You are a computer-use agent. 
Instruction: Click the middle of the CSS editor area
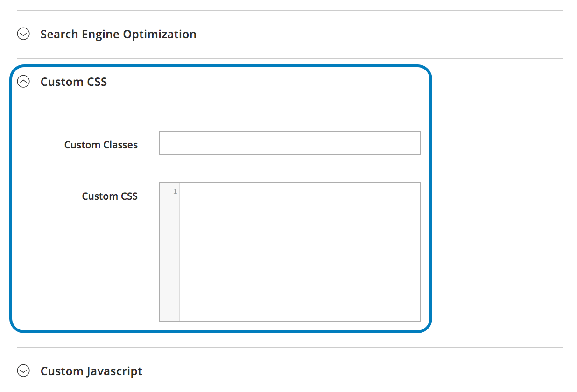(300, 252)
